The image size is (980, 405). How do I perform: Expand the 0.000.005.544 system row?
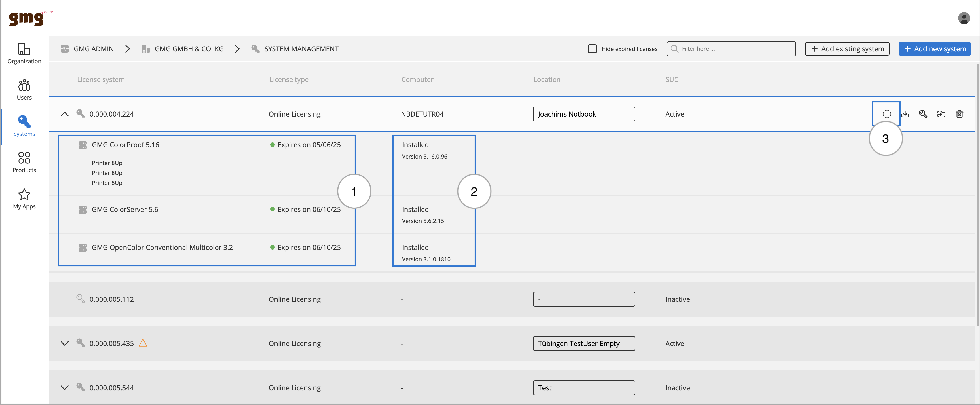(x=65, y=387)
